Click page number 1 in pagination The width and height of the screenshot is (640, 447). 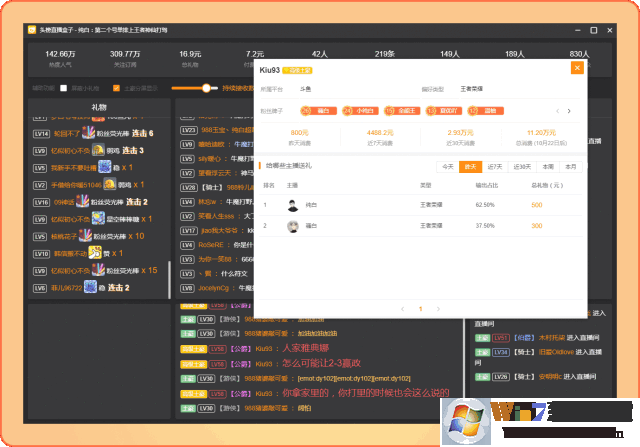[420, 309]
